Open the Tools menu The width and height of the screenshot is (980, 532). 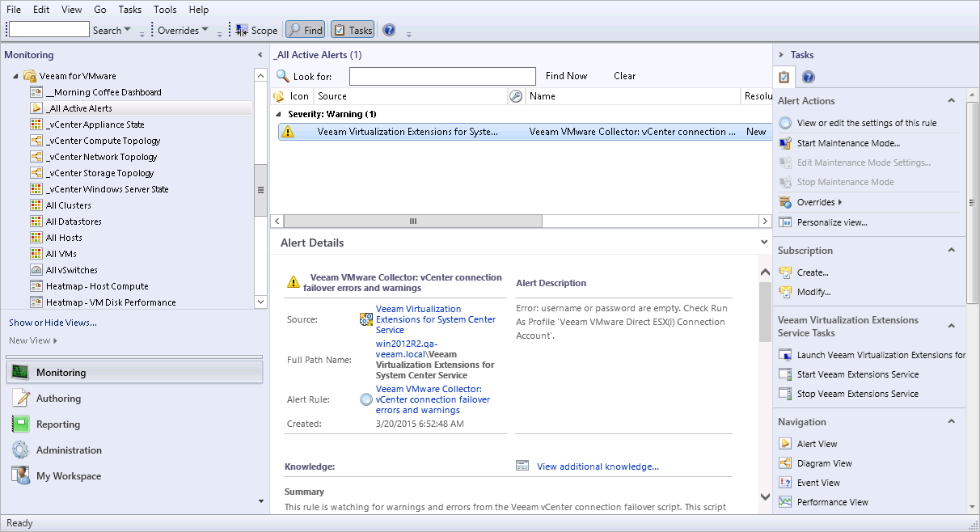pos(165,10)
